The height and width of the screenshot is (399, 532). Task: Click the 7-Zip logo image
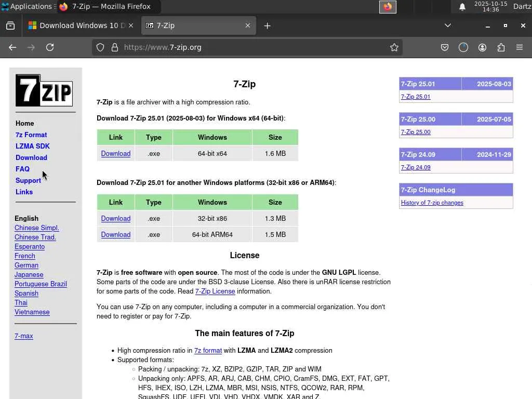point(44,90)
